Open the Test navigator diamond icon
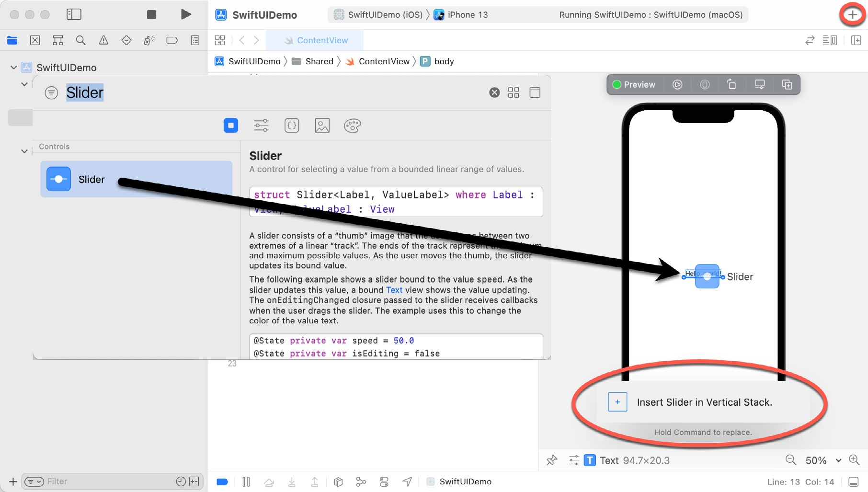The image size is (868, 492). coord(126,40)
